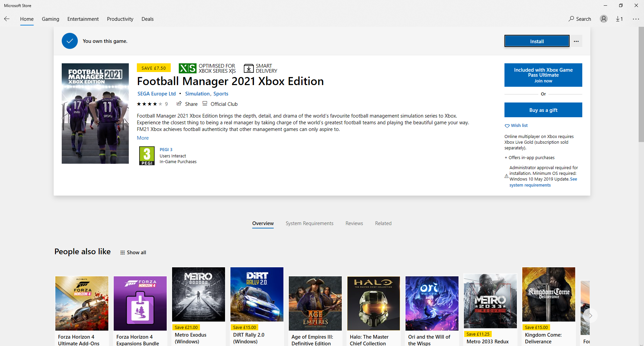Click the Show all grid icon

[x=123, y=253]
